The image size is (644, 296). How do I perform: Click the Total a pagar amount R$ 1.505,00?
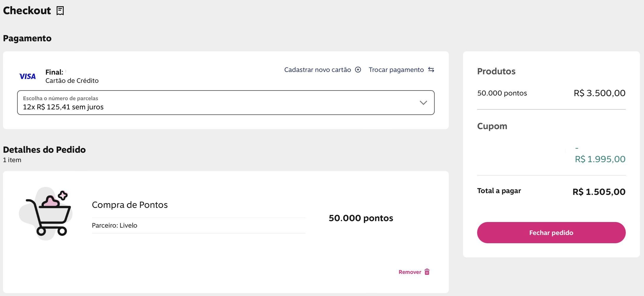pyautogui.click(x=599, y=192)
